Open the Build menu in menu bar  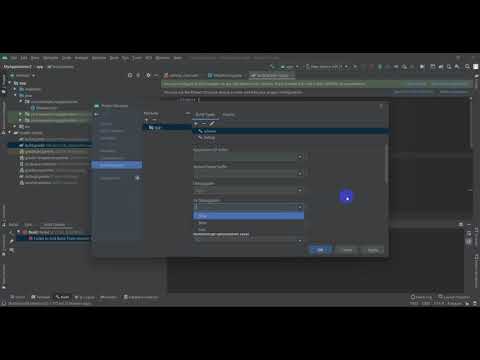click(x=114, y=58)
